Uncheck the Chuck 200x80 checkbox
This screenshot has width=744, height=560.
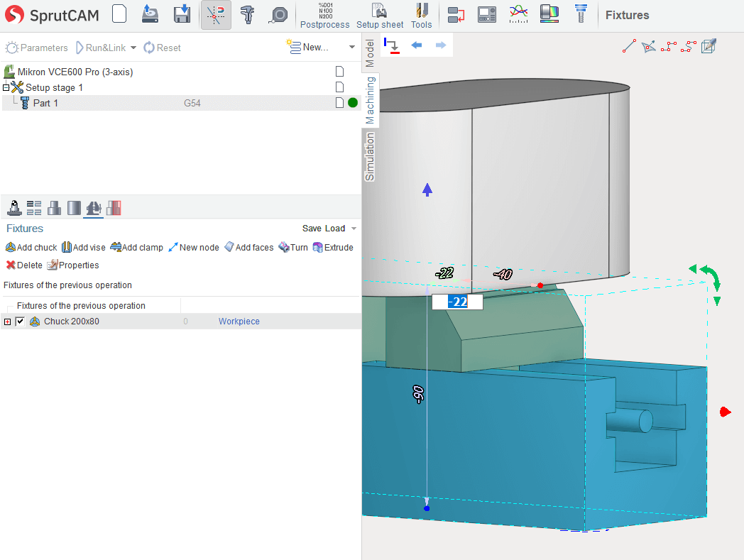20,322
